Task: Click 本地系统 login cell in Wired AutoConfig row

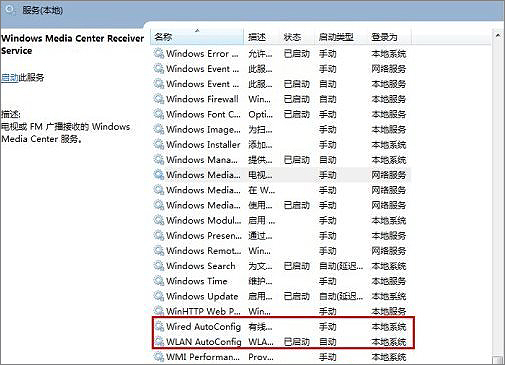Action: 389,326
